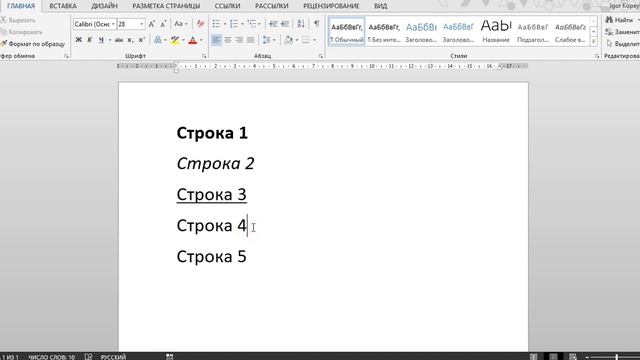
Task: Switch to read mode view icon
Action: click(x=533, y=357)
